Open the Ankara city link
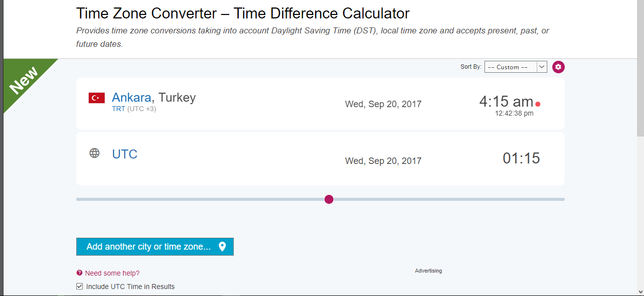Image resolution: width=644 pixels, height=296 pixels. (132, 97)
